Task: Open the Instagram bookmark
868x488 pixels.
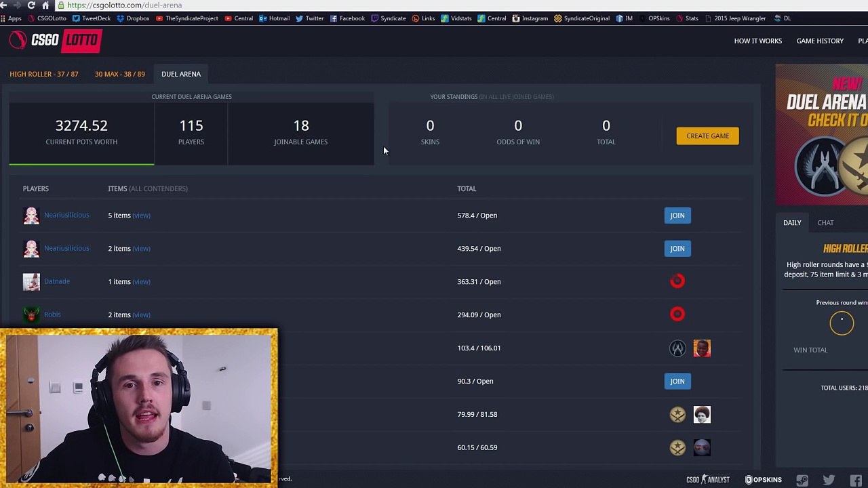Action: [x=530, y=18]
